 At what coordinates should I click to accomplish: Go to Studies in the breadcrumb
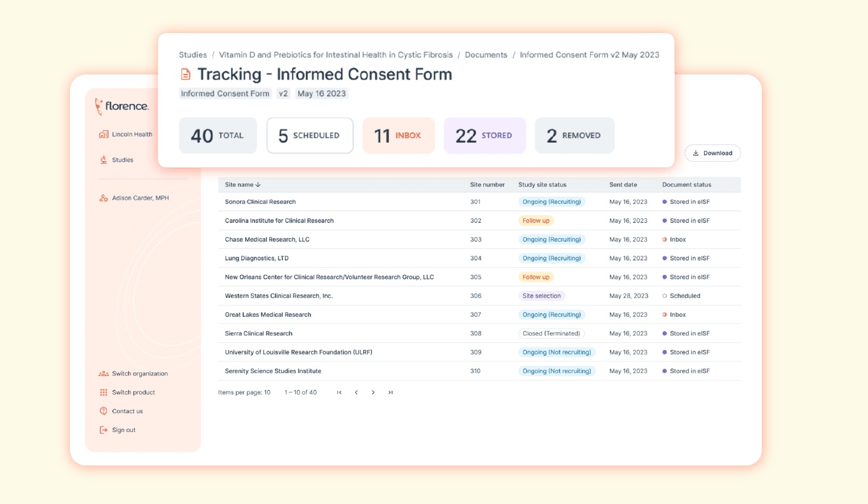(x=193, y=55)
